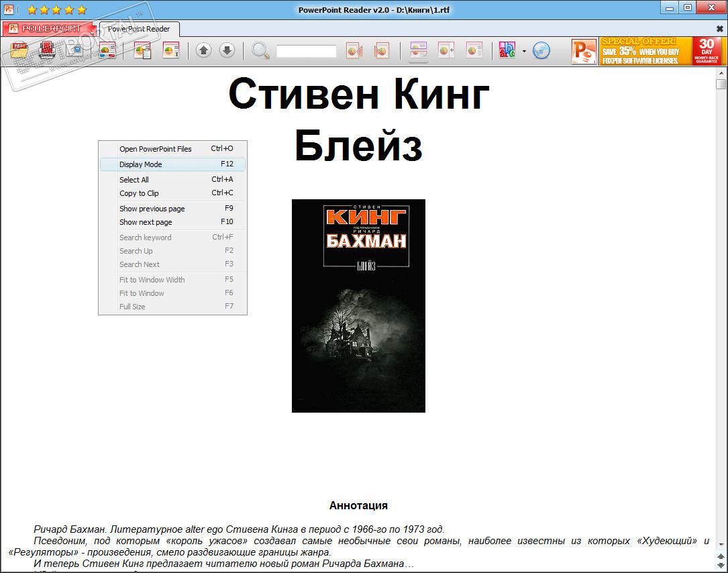The height and width of the screenshot is (573, 728).
Task: Click the Special Offer 35% banner
Action: (645, 51)
